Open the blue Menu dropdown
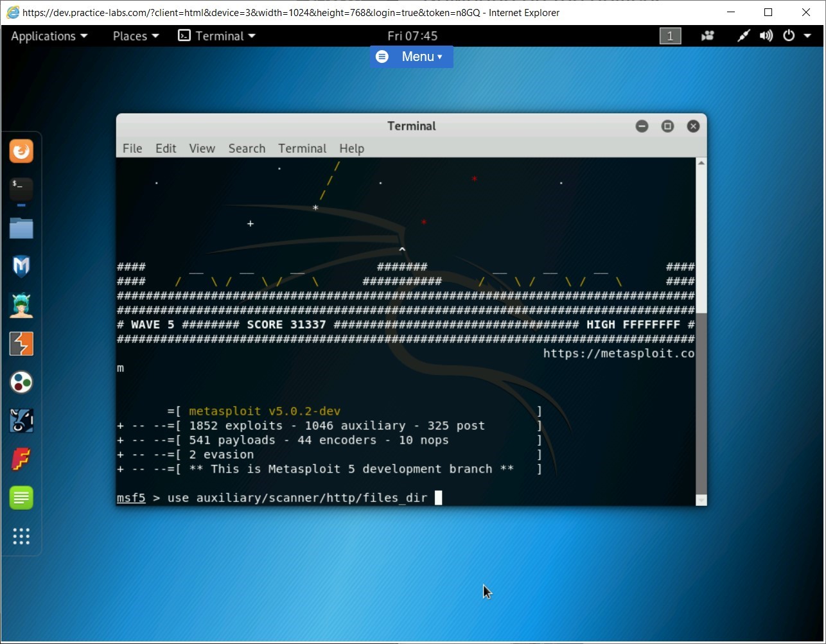 tap(411, 57)
